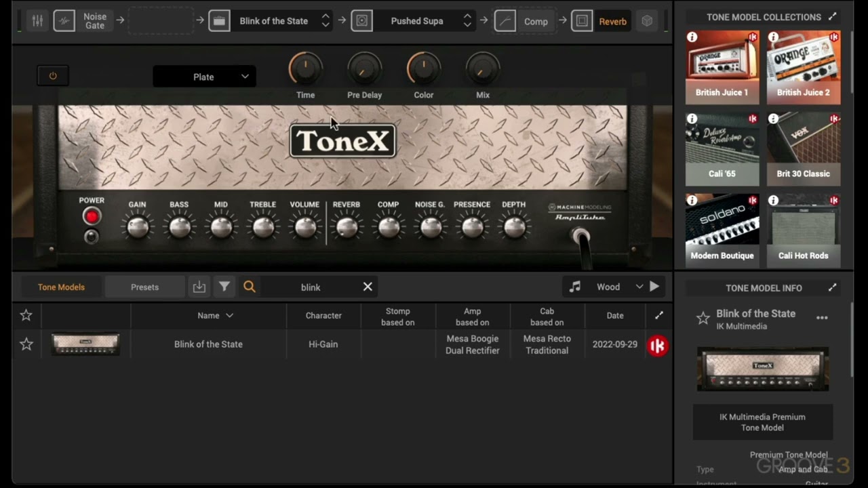This screenshot has height=488, width=868.
Task: Click the amp BASS knob
Action: click(x=180, y=227)
